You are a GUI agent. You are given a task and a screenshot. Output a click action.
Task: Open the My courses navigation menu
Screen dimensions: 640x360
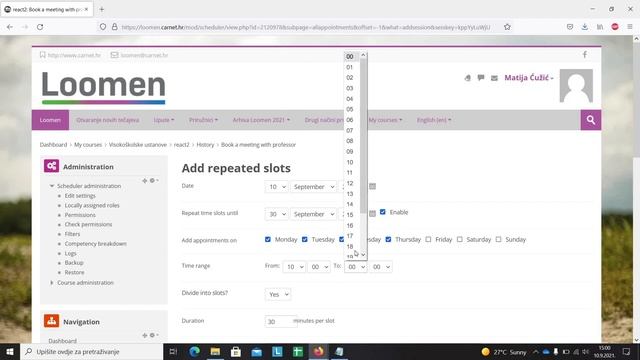click(x=385, y=120)
